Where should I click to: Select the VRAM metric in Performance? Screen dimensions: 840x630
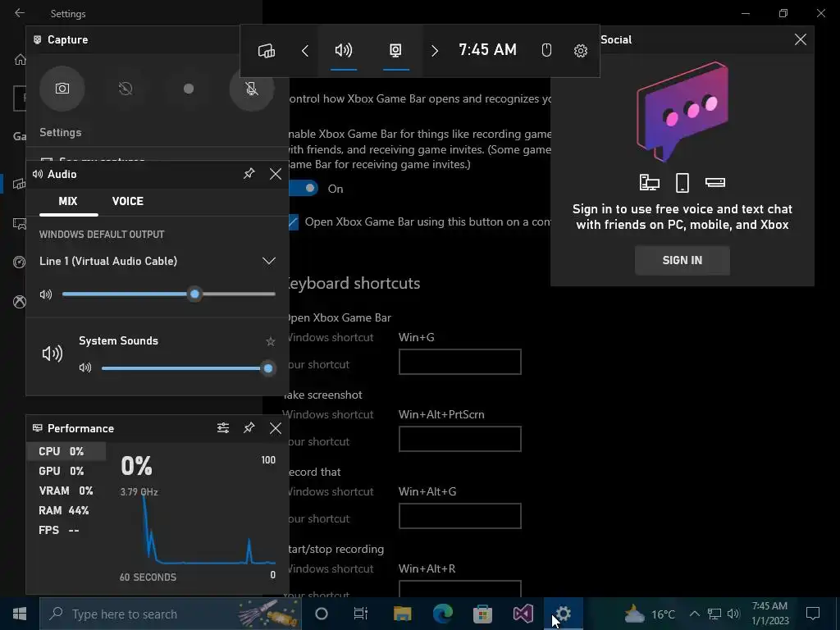tap(66, 491)
